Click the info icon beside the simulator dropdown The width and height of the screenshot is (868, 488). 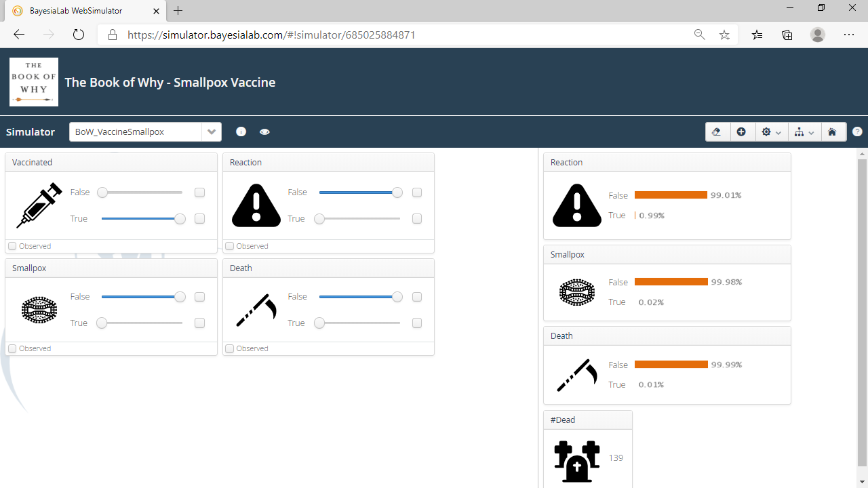241,131
